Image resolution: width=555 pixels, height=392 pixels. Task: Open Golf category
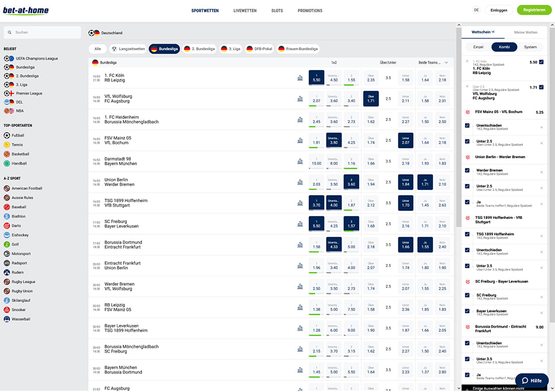coord(11,244)
